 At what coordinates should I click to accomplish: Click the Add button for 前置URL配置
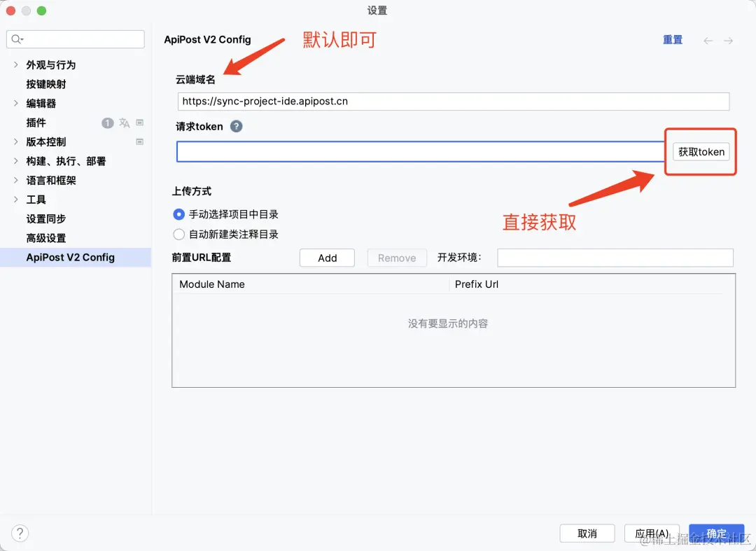[x=328, y=258]
